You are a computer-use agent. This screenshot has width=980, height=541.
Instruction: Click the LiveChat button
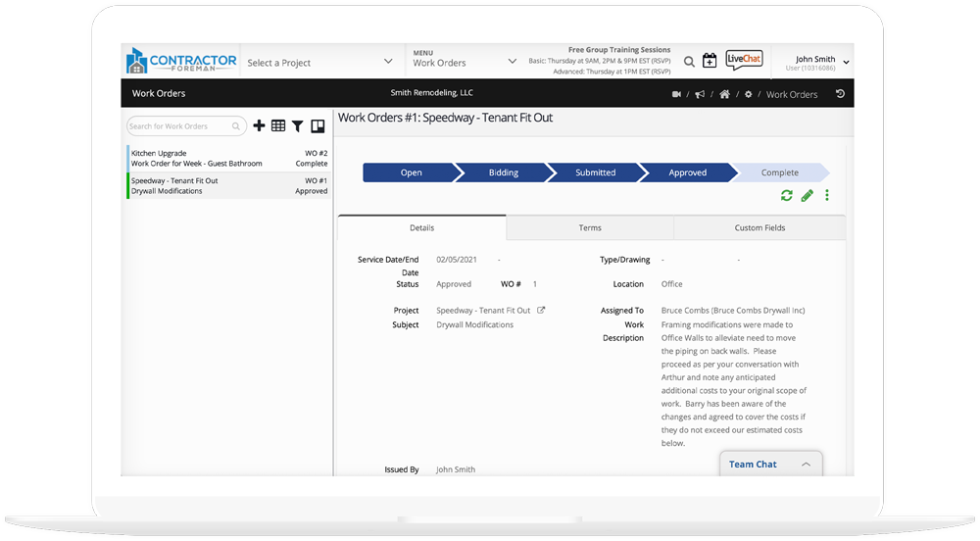744,61
